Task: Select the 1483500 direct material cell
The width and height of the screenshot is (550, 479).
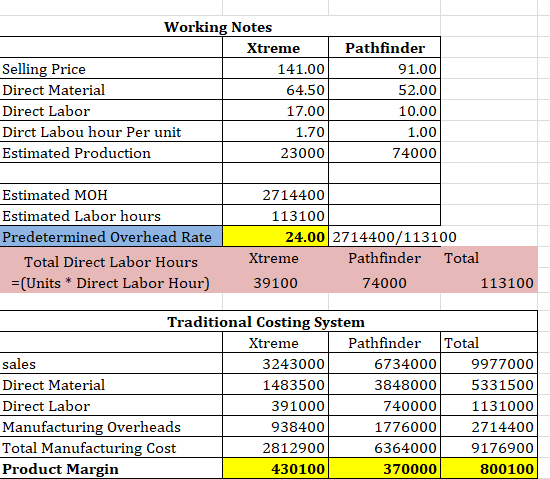Action: [275, 385]
